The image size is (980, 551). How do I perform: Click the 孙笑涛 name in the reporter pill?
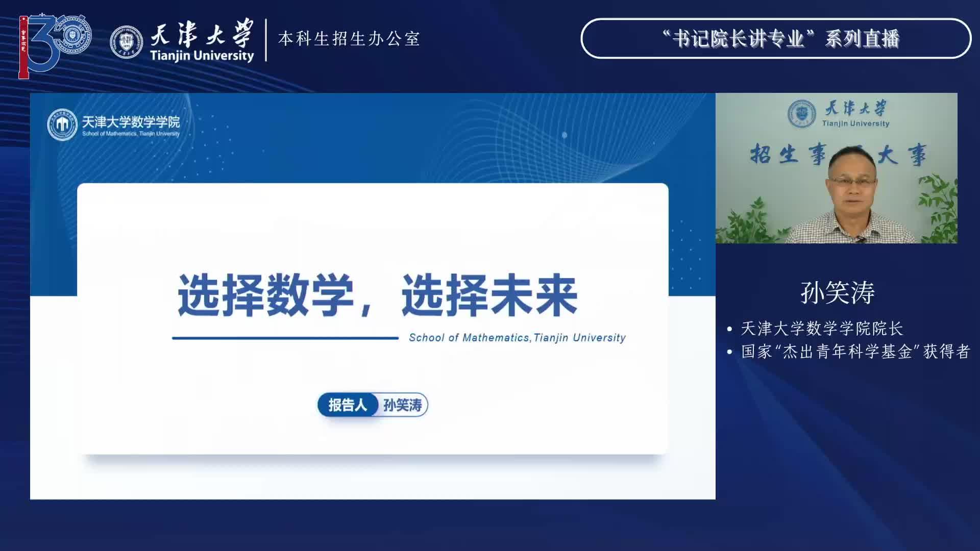coord(403,405)
